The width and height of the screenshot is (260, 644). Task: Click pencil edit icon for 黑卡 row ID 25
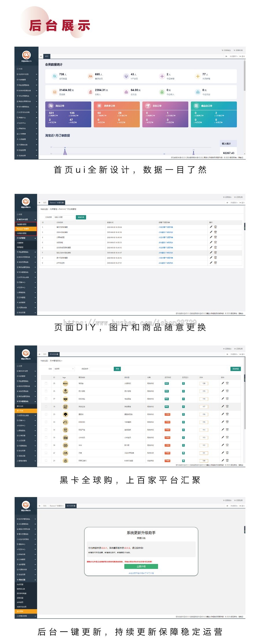tap(223, 383)
